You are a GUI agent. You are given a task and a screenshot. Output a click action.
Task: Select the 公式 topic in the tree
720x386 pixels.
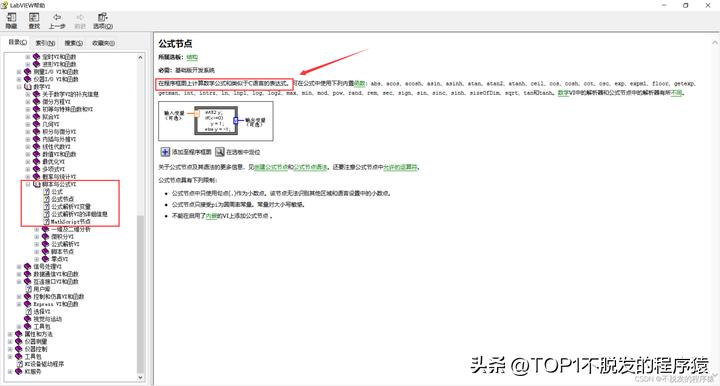pos(57,192)
